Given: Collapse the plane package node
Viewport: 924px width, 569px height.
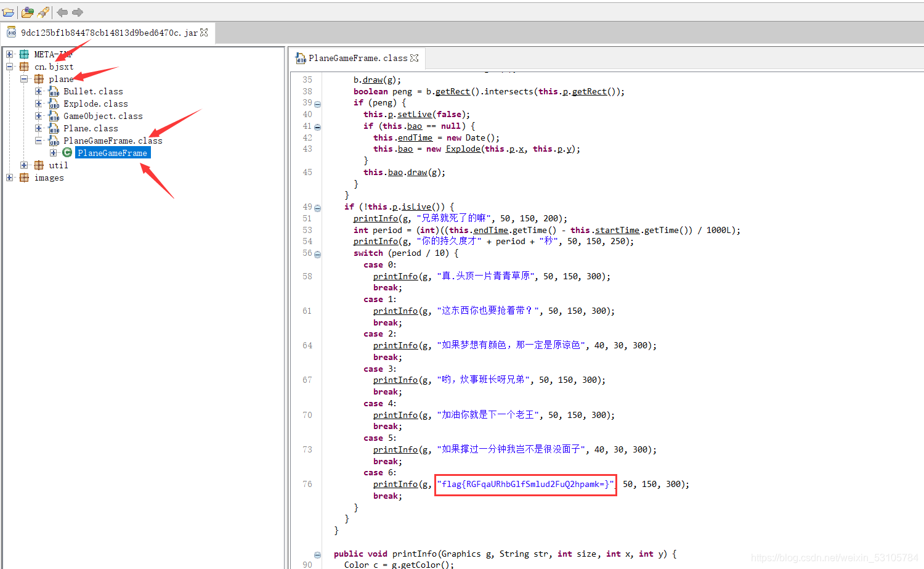Looking at the screenshot, I should click(24, 79).
